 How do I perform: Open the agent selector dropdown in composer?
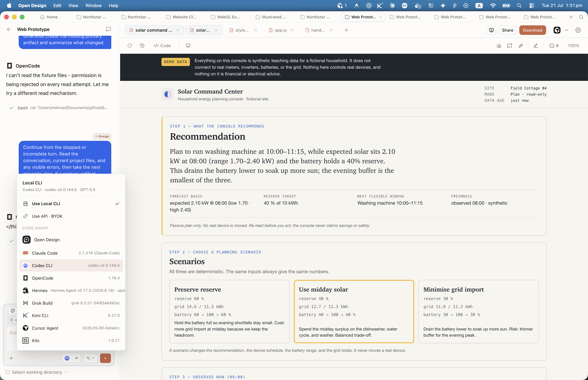pyautogui.click(x=71, y=358)
